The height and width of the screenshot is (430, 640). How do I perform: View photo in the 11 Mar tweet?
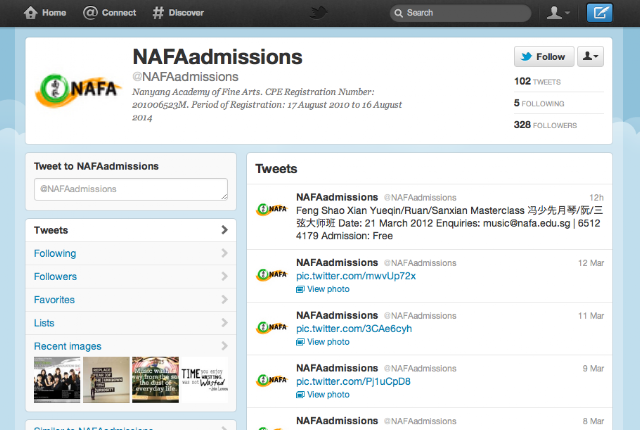click(323, 341)
